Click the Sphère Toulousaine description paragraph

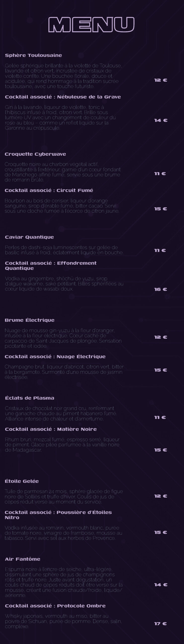(63, 76)
